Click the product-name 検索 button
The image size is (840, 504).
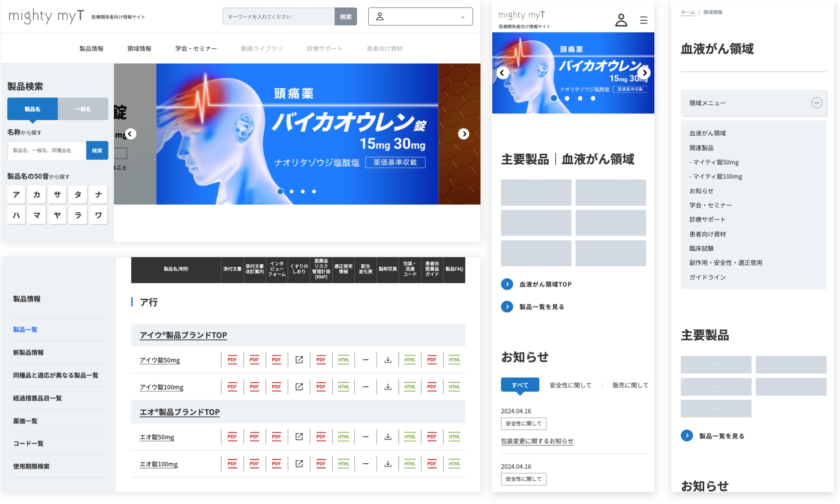click(97, 150)
